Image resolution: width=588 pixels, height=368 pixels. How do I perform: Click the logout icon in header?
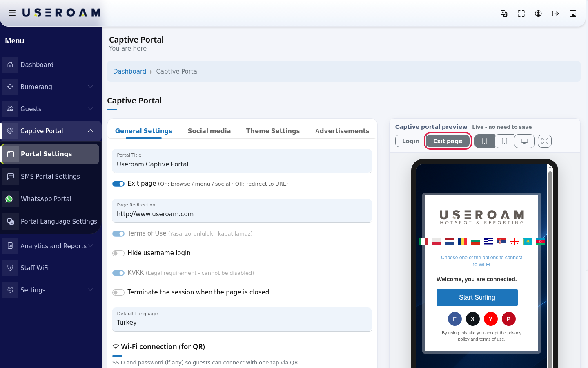(x=555, y=13)
